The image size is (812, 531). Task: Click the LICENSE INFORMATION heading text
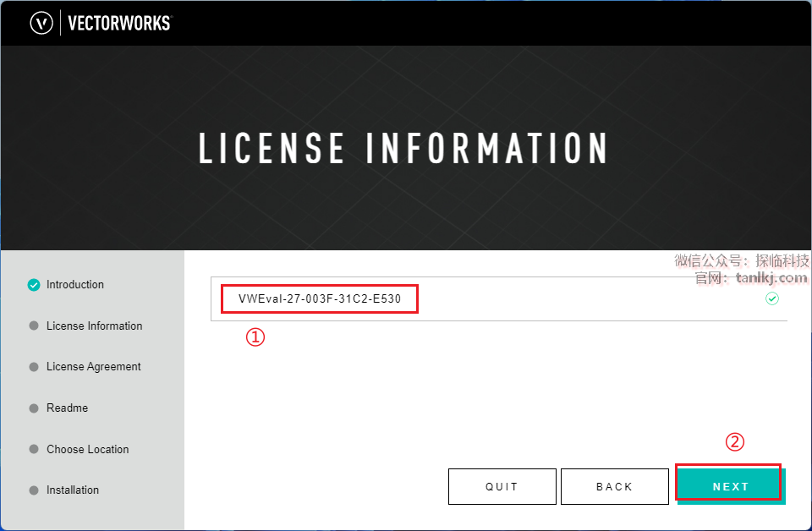[x=403, y=148]
